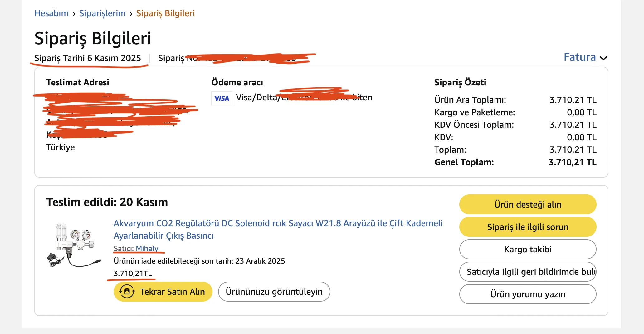
Task: Select Sipariş Bilgileri in the breadcrumb
Action: click(165, 13)
